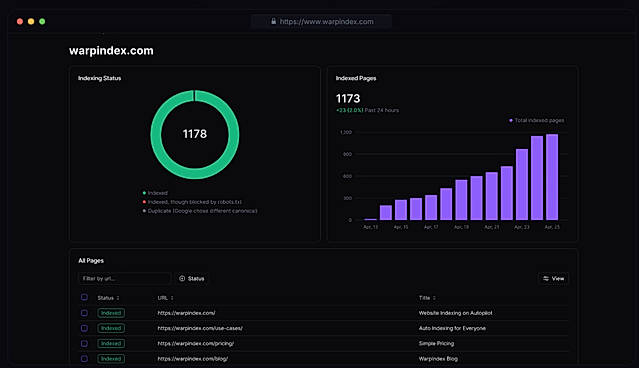The height and width of the screenshot is (368, 639).
Task: Click the Indexed Pages panel title
Action: pos(356,78)
